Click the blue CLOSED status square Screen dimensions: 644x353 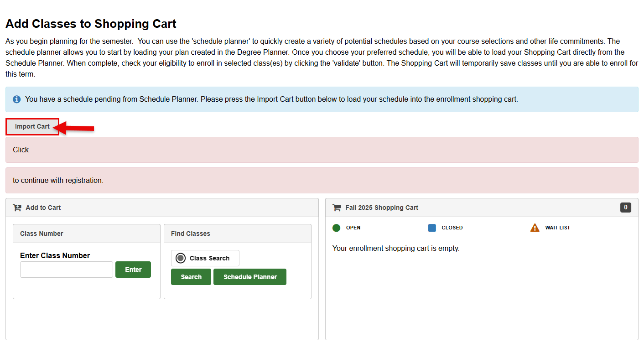tap(431, 228)
